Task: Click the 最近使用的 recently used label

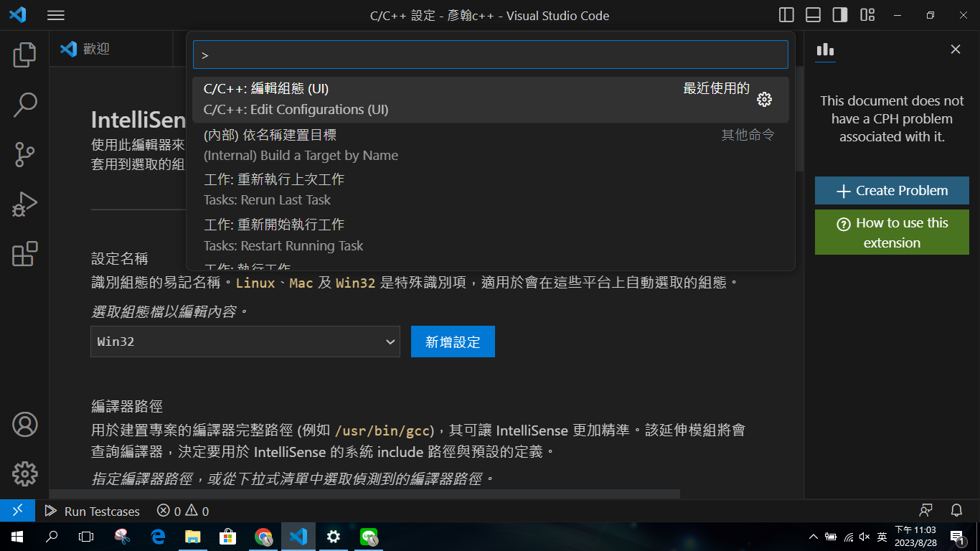Action: click(716, 88)
